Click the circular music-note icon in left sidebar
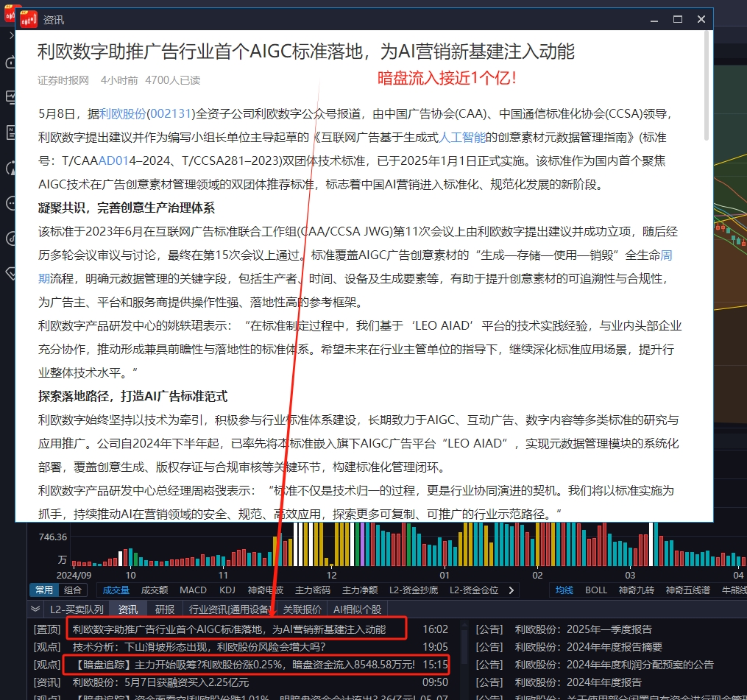The height and width of the screenshot is (700, 747). 10,238
